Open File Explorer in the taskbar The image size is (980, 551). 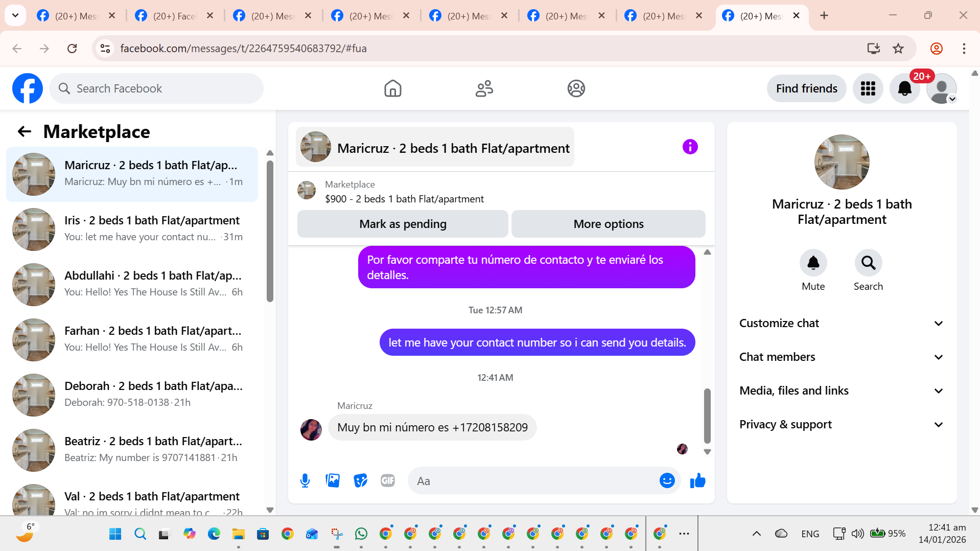click(x=238, y=534)
